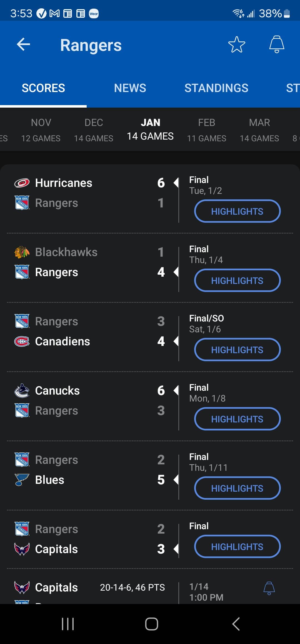300x644 pixels.
Task: Favorite the Rangers with the star icon
Action: tap(237, 44)
